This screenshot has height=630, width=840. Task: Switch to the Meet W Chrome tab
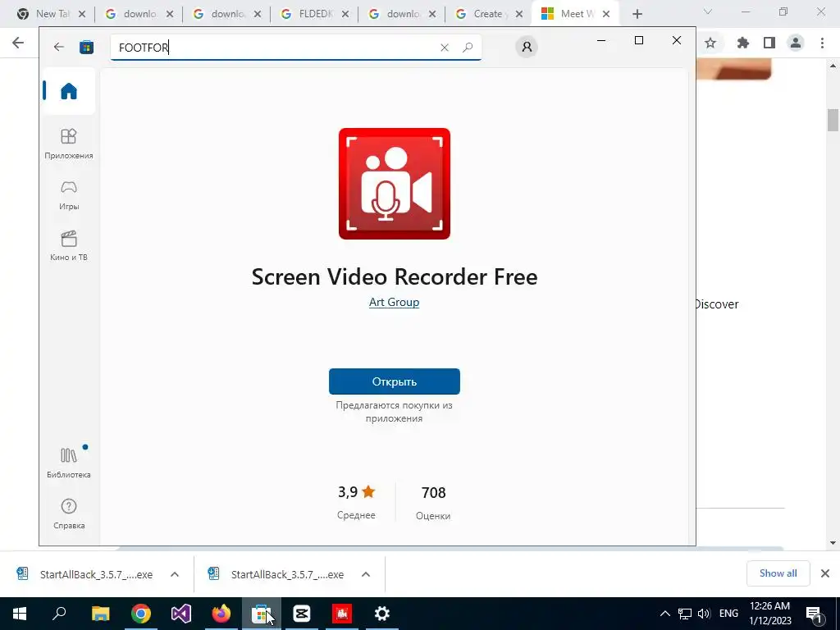576,14
